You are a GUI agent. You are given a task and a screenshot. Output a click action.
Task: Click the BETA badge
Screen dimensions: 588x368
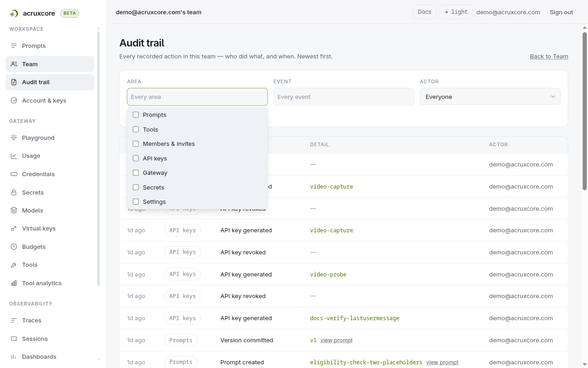pyautogui.click(x=69, y=14)
